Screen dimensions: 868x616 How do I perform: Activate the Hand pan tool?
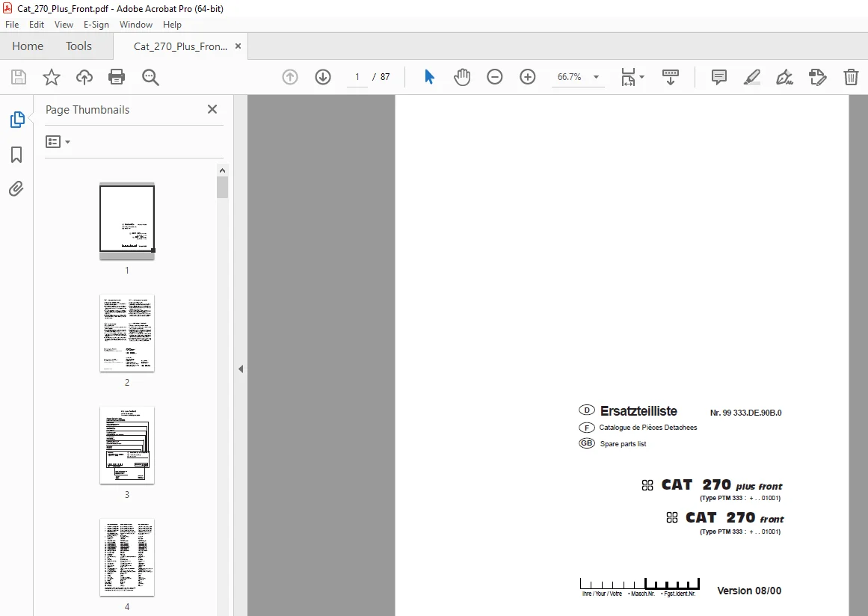[462, 77]
